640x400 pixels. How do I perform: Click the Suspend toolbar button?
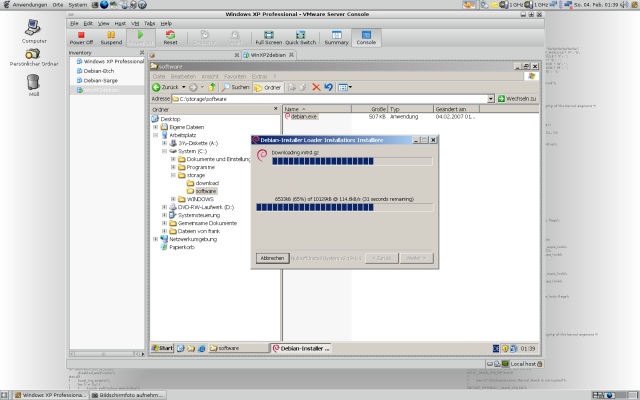[111, 38]
